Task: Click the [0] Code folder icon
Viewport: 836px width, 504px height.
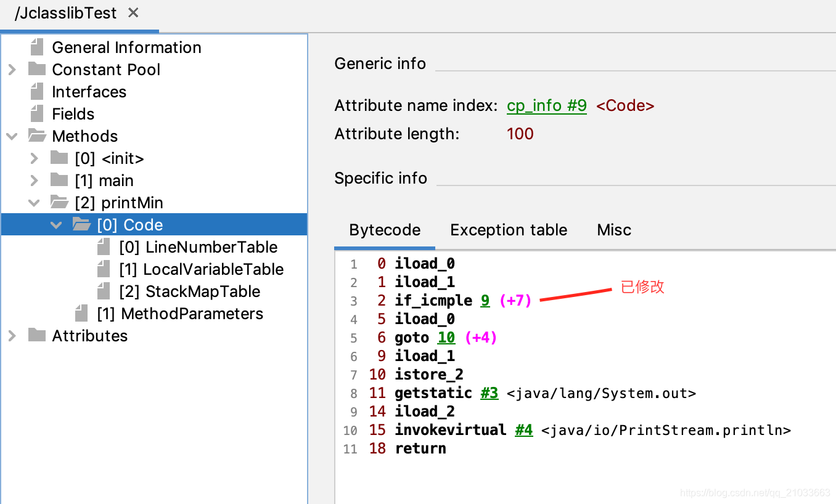Action: point(81,224)
